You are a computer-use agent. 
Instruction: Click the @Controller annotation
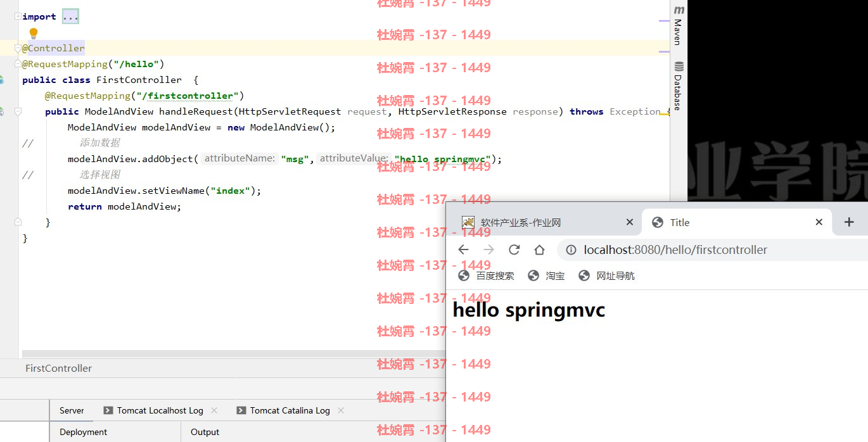click(53, 48)
